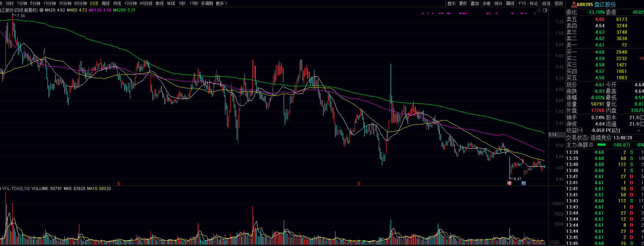Click the left red $ dividend marker

coord(119,184)
